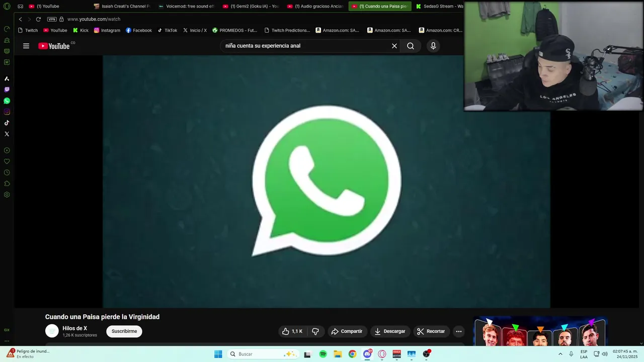Submit search with magnifier button

coord(411,46)
